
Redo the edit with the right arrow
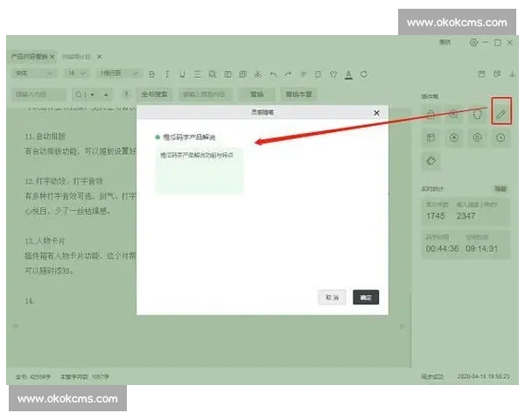[x=288, y=74]
